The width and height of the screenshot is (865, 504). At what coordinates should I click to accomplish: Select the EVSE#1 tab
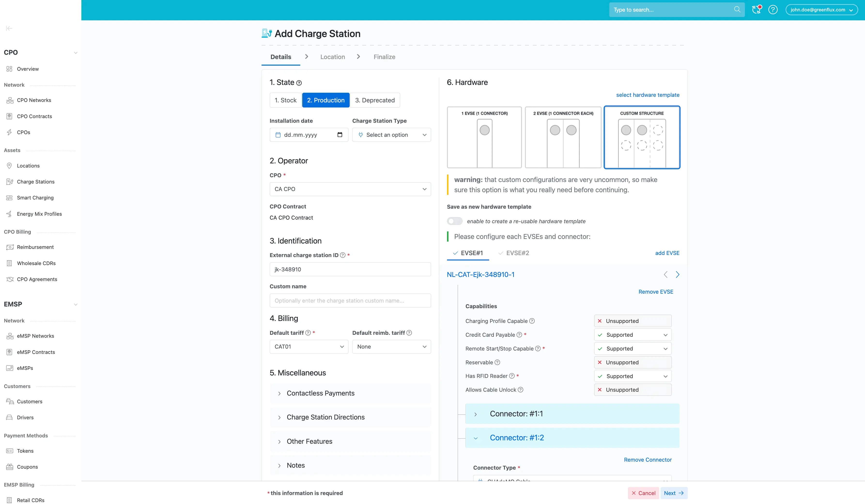(468, 253)
